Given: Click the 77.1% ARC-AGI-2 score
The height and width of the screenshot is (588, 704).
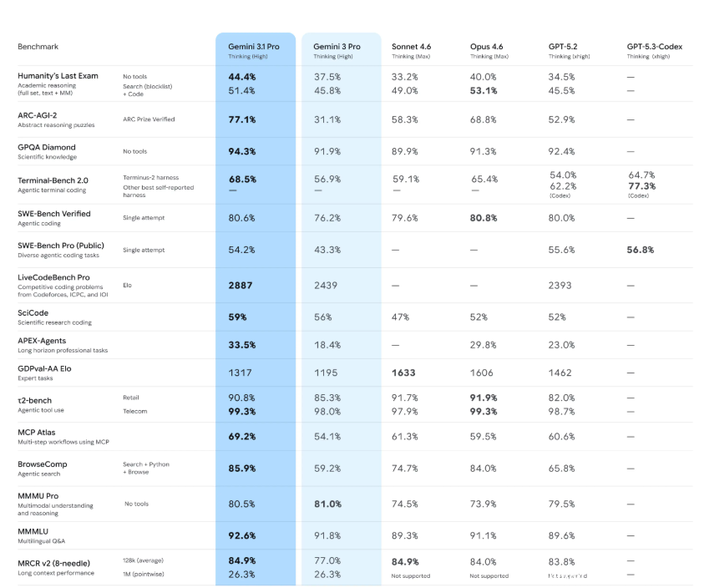Looking at the screenshot, I should (242, 119).
